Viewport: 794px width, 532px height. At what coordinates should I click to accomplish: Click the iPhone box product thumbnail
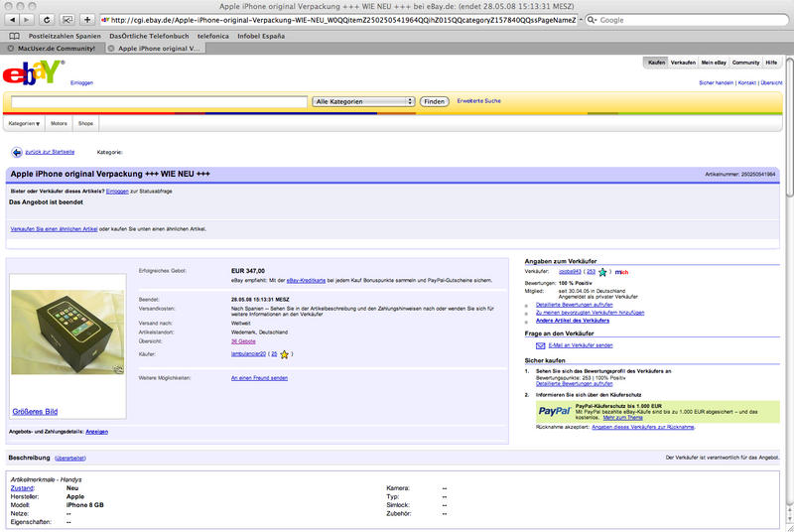click(x=67, y=332)
